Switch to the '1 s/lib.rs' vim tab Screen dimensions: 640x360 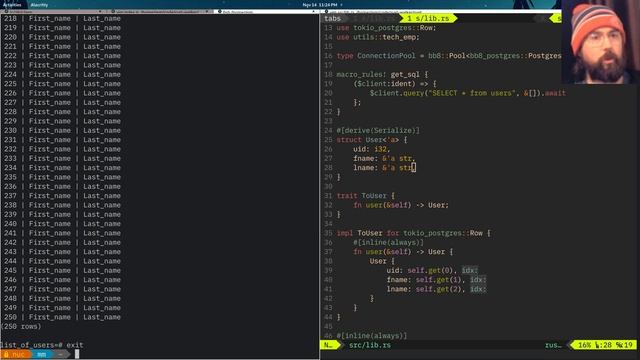pos(429,18)
